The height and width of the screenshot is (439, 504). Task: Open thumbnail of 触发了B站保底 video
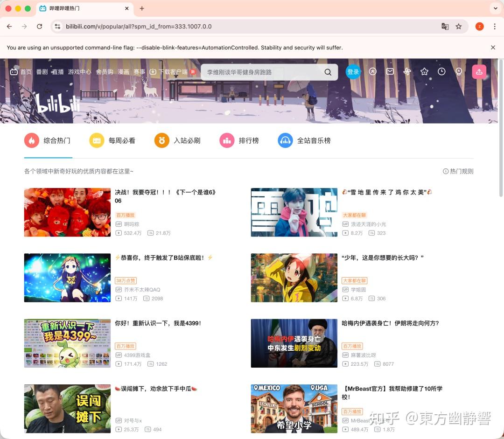[67, 278]
